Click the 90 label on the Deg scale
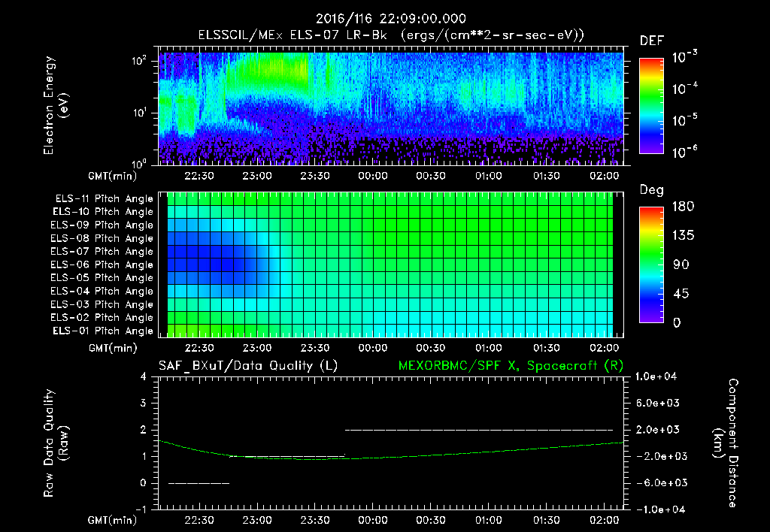 pyautogui.click(x=681, y=264)
